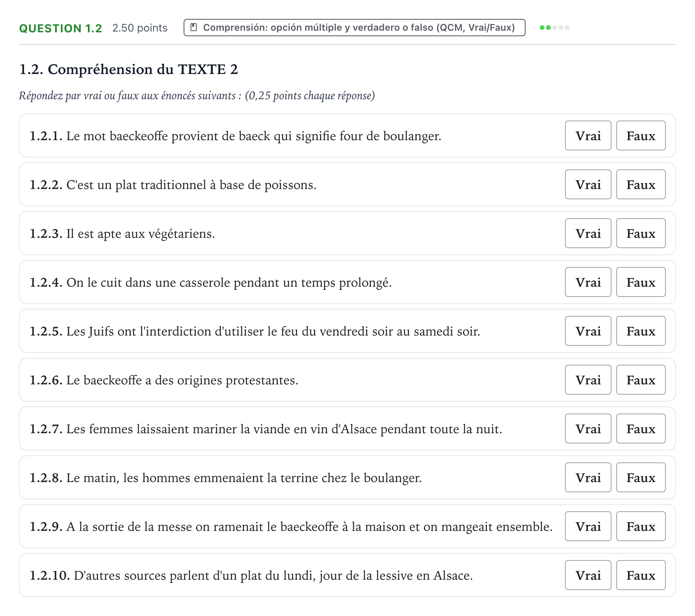The height and width of the screenshot is (616, 695).
Task: Choose Faux for boulanger terrine statement 1.2.8
Action: 641,477
